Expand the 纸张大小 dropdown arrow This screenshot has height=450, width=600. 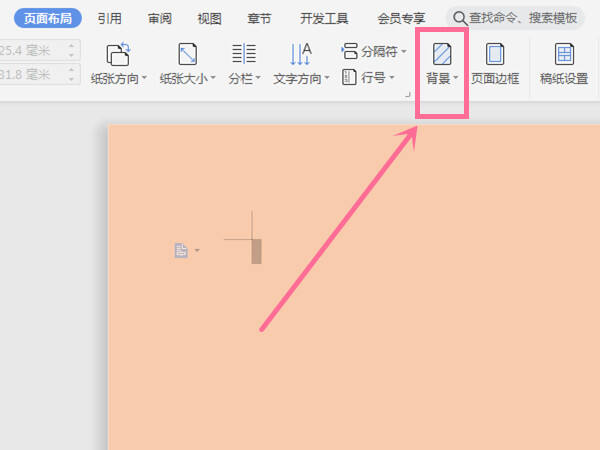point(213,78)
